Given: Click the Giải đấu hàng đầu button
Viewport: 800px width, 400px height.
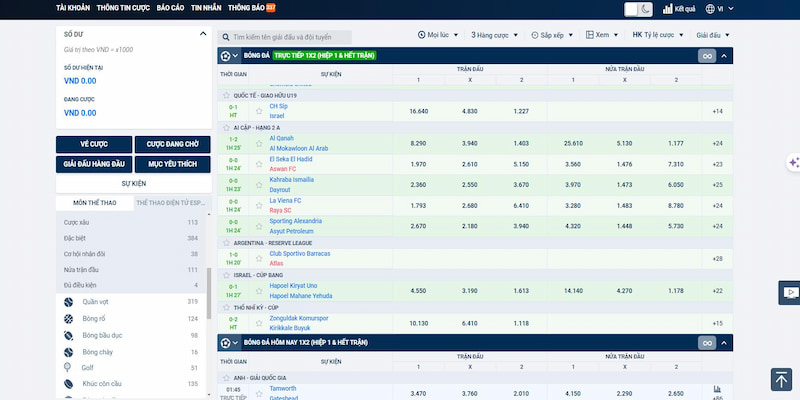Looking at the screenshot, I should pos(93,163).
